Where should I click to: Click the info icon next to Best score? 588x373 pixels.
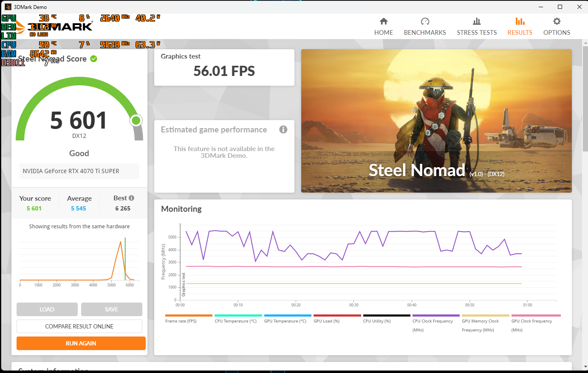click(x=131, y=198)
